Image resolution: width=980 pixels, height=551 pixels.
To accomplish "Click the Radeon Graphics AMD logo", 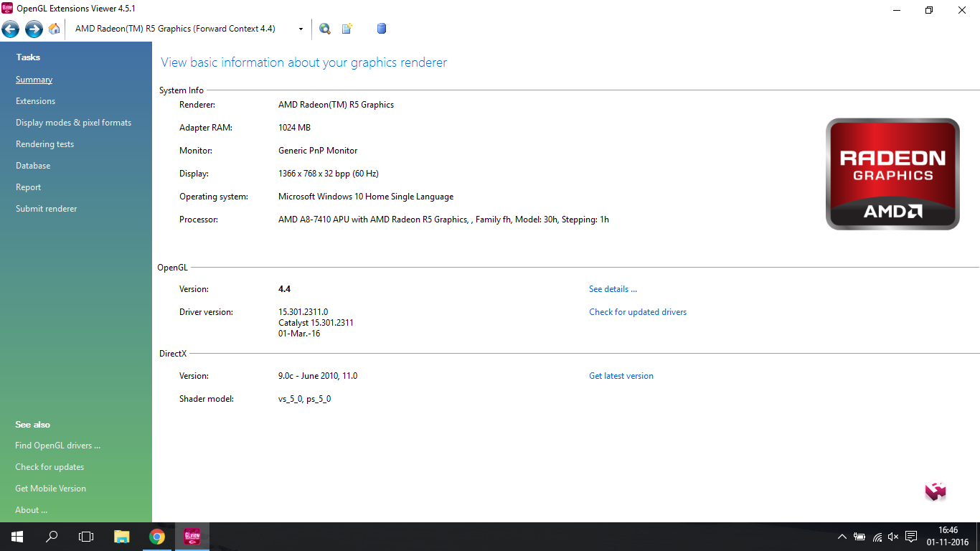I will click(x=892, y=174).
